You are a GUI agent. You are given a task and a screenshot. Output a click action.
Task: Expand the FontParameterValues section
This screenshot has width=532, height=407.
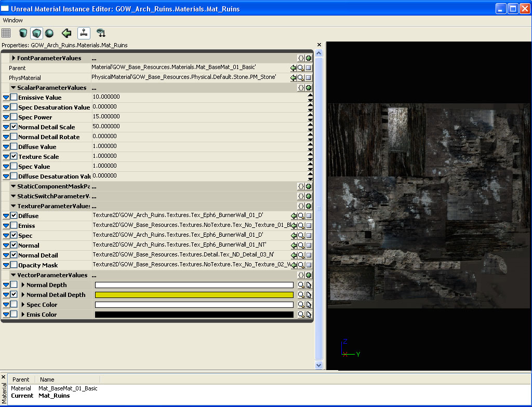[x=14, y=58]
